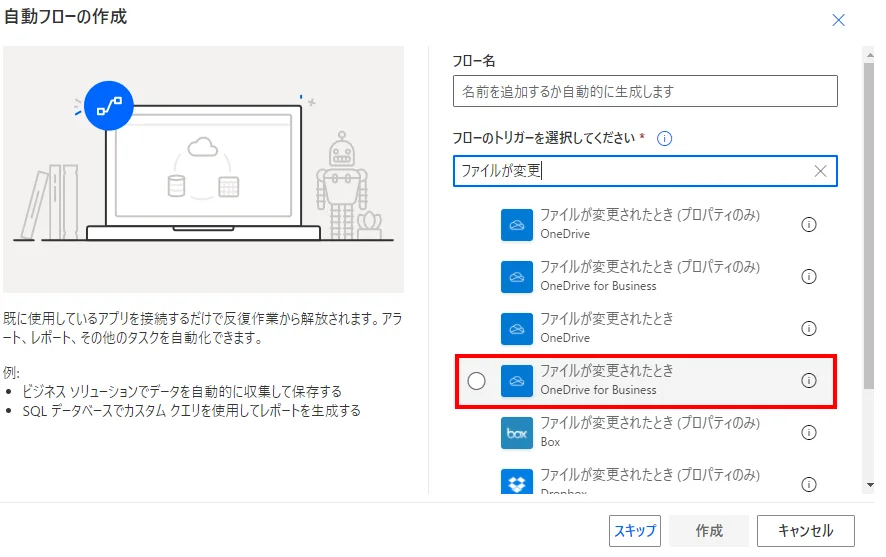Click the フロー名 input field

[x=645, y=91]
